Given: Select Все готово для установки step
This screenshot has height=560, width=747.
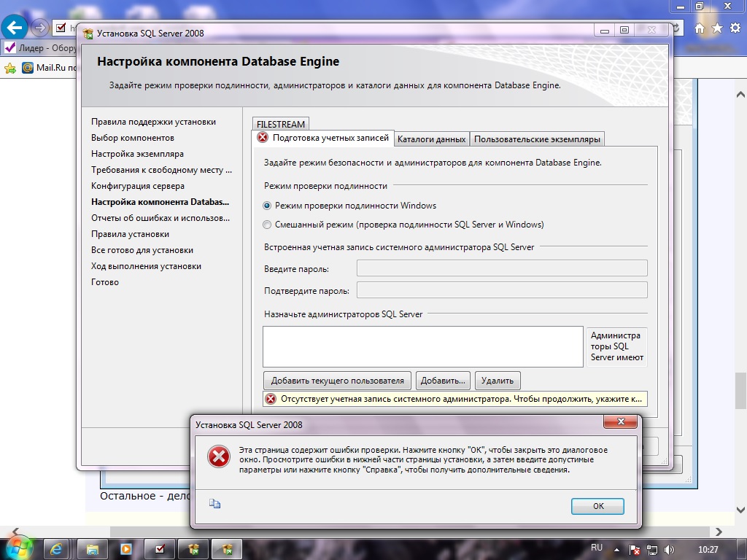Looking at the screenshot, I should 142,250.
